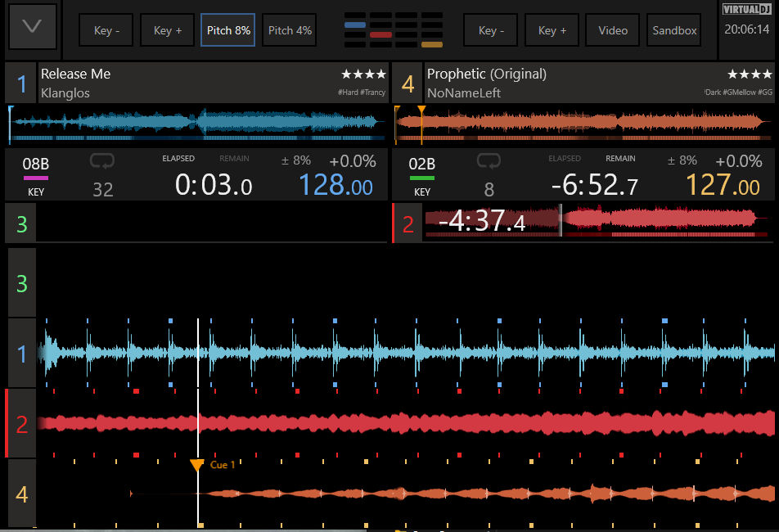Select deck 3 label in waveform lanes
The height and width of the screenshot is (532, 779).
(x=22, y=283)
